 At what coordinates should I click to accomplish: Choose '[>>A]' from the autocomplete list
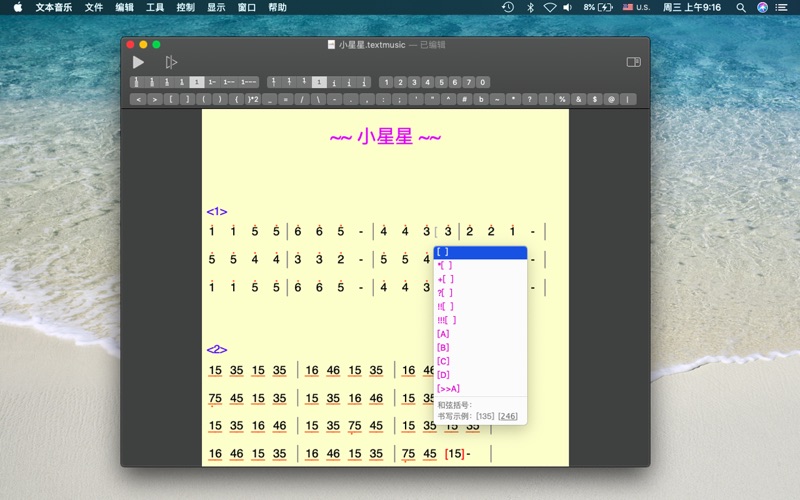[x=448, y=388]
